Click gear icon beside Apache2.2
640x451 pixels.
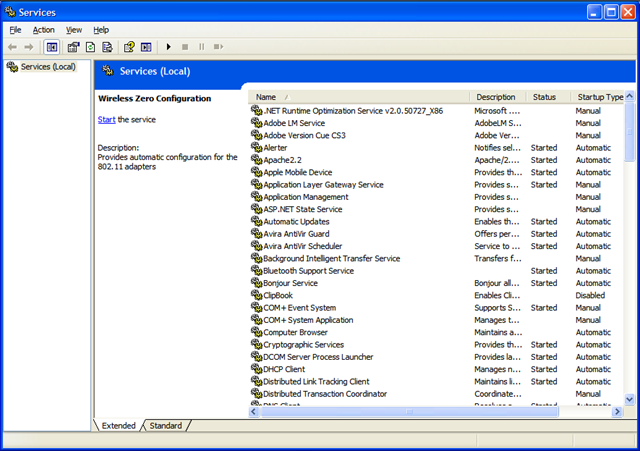point(256,159)
